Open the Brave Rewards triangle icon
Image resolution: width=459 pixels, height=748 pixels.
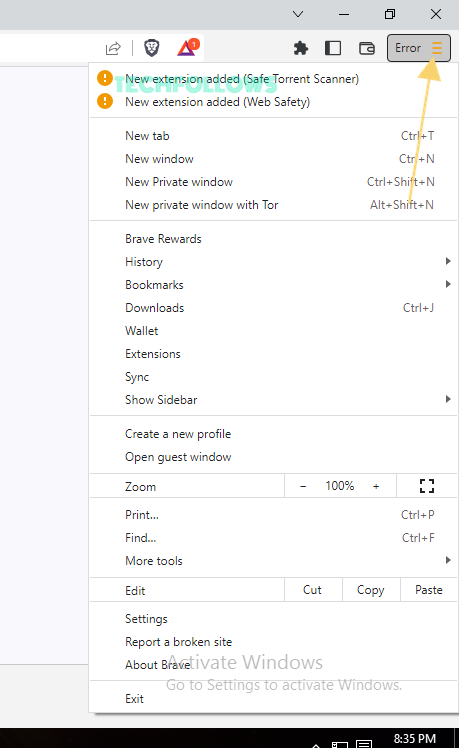188,47
